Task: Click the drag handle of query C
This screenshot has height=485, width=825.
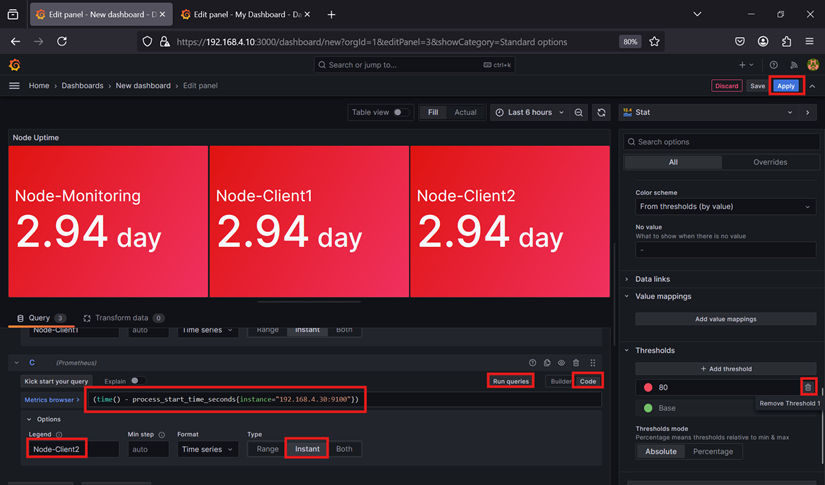Action: coord(593,363)
